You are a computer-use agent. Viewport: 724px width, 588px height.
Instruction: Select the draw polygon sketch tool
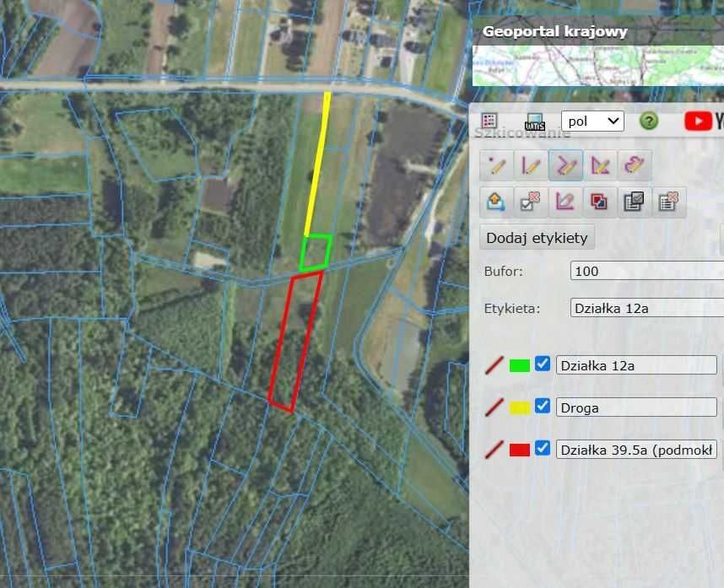600,165
